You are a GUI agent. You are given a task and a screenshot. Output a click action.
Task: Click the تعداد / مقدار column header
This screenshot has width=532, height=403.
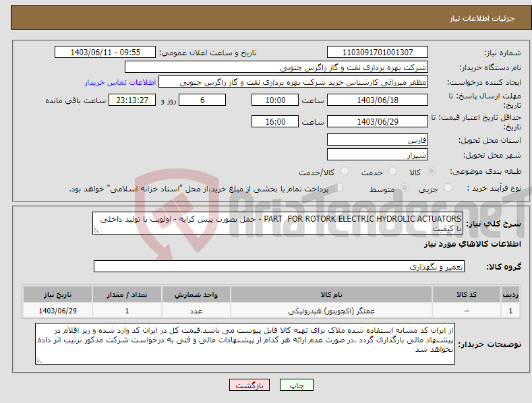coord(127,294)
